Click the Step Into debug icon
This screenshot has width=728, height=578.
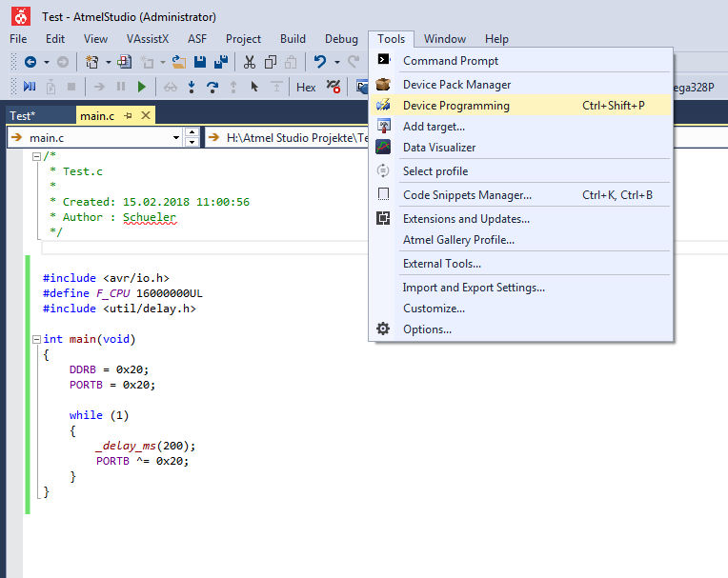coord(192,87)
